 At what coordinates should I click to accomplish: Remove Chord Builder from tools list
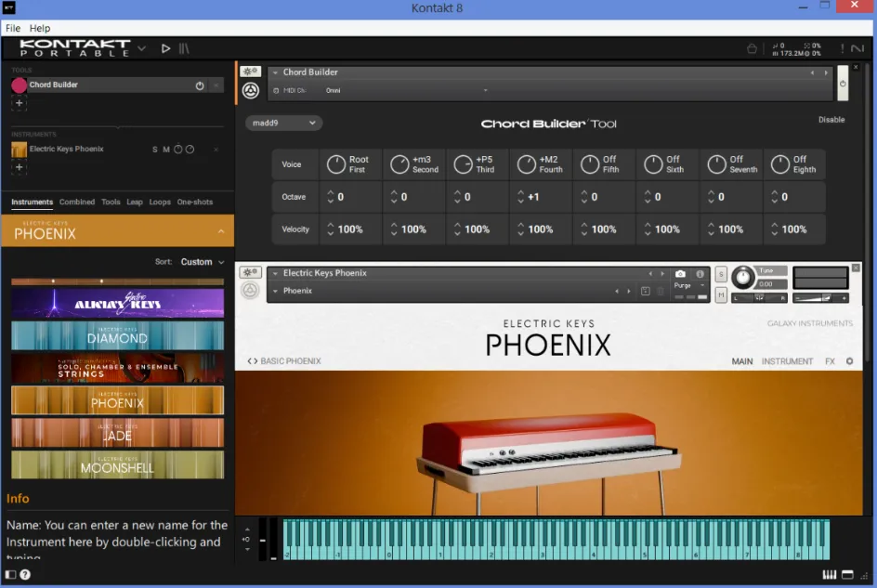[x=216, y=85]
